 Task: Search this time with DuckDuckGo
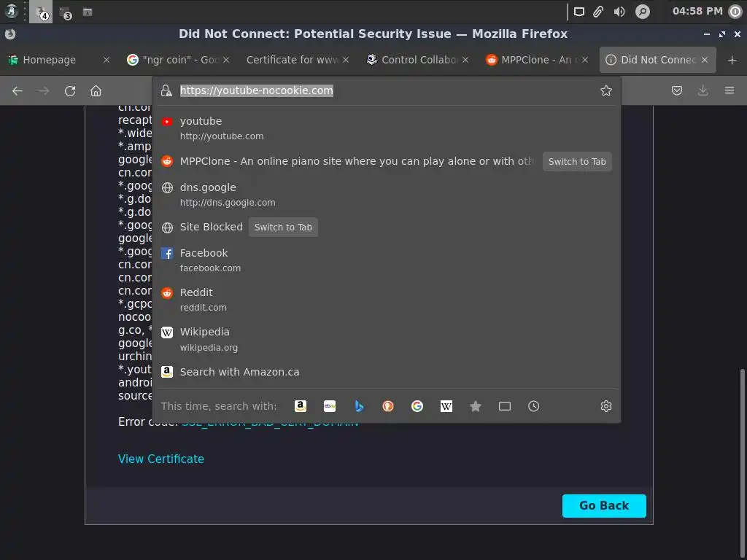click(x=388, y=406)
